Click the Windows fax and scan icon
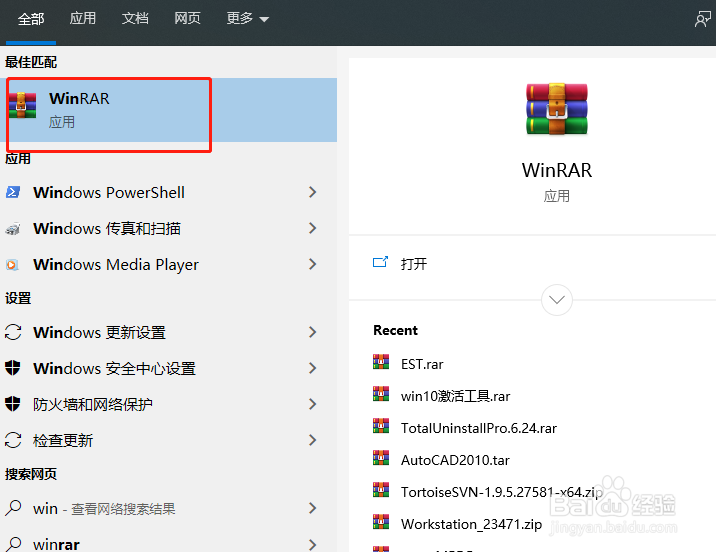716x552 pixels. pyautogui.click(x=13, y=228)
